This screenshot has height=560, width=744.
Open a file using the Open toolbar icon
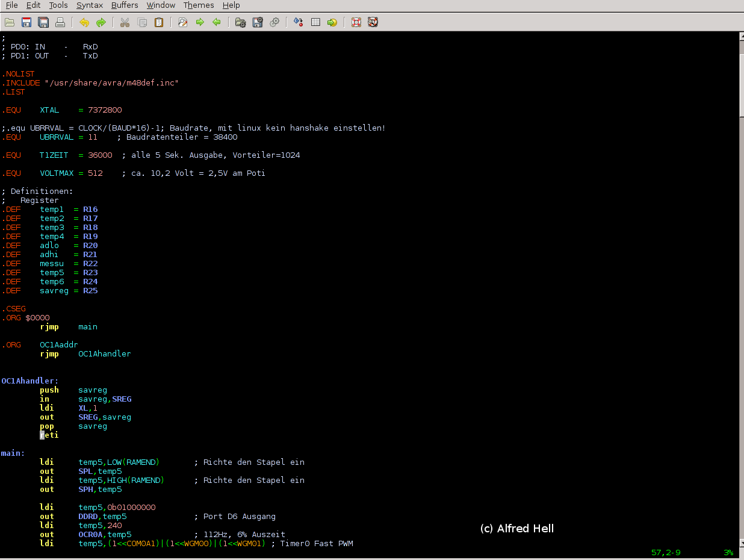[x=10, y=22]
